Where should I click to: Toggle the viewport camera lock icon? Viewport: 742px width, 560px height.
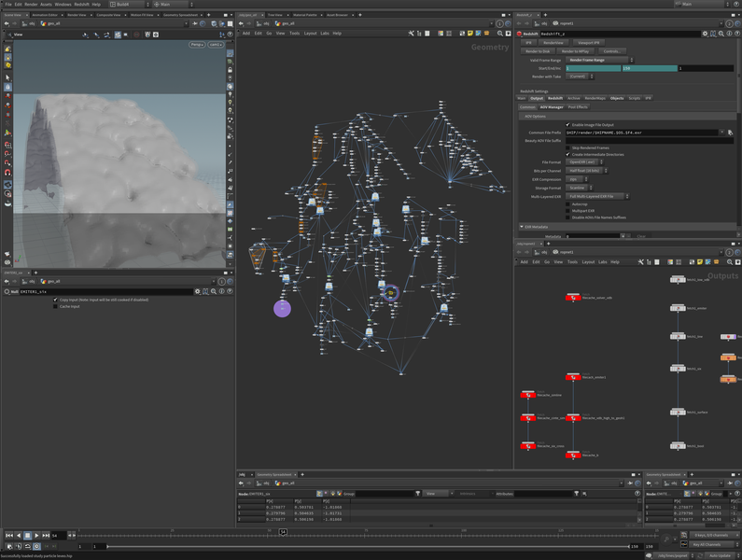(x=230, y=70)
